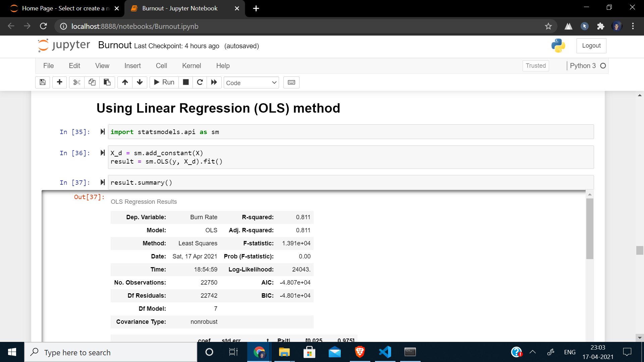
Task: Click the Trusted notebook indicator
Action: 535,66
